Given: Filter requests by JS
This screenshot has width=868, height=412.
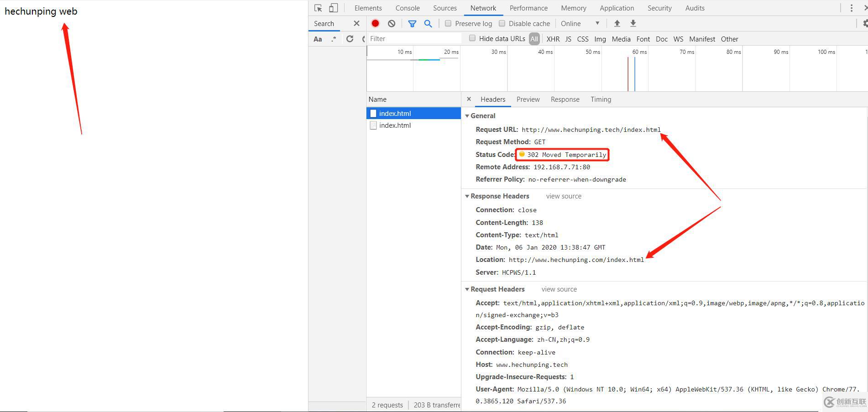Looking at the screenshot, I should [x=568, y=39].
